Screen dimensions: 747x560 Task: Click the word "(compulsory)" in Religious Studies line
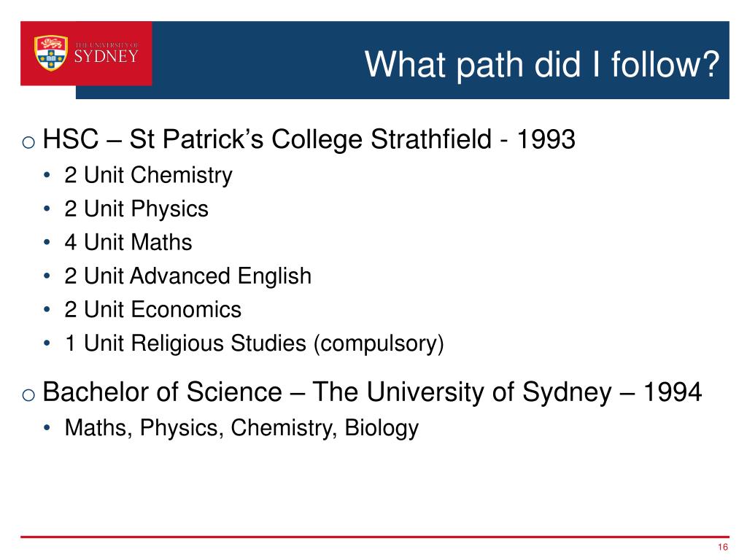tap(378, 343)
